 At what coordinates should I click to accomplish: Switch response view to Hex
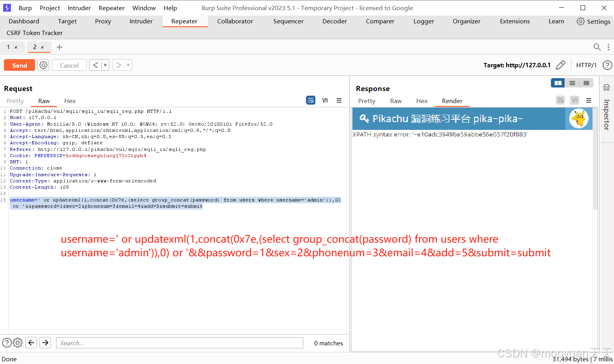[x=422, y=101]
